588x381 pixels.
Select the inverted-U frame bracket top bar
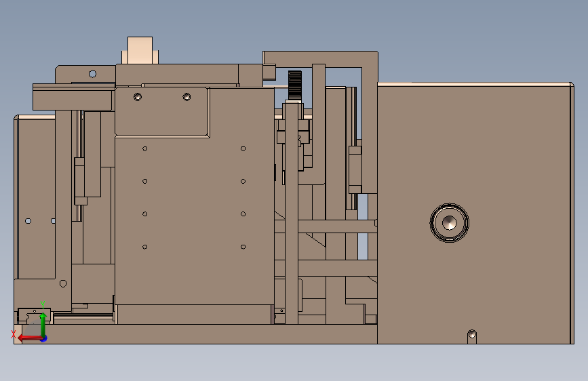(320, 59)
